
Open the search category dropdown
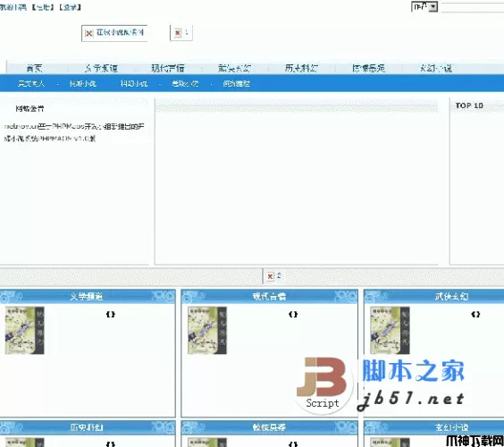point(424,7)
